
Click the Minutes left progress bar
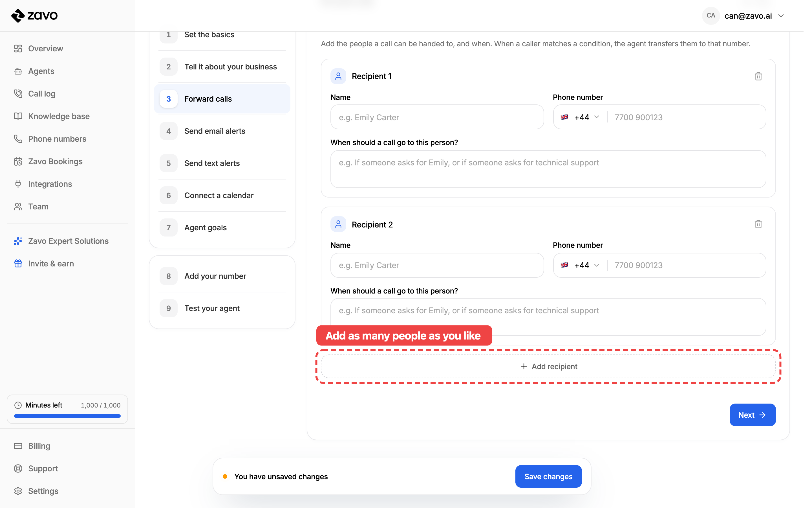pos(67,416)
